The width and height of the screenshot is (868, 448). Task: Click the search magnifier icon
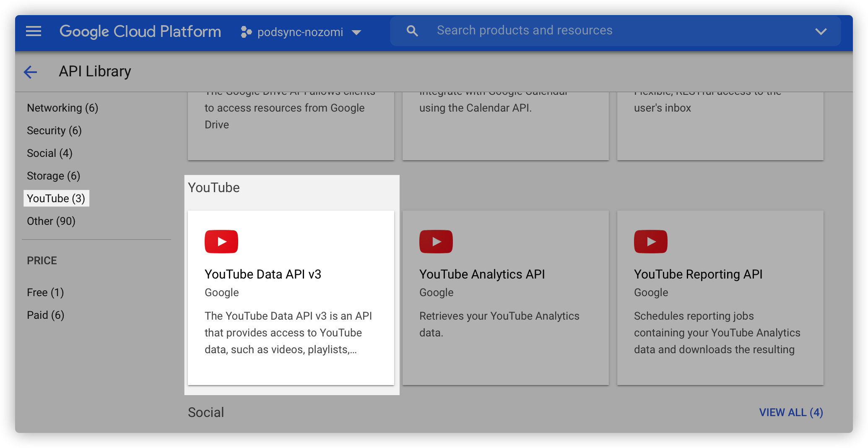coord(412,31)
